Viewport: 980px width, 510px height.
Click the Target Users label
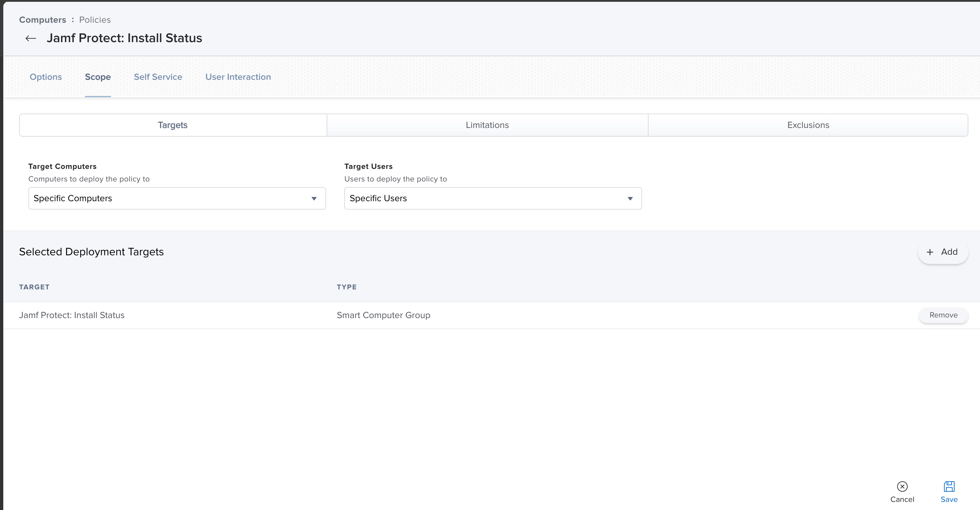coord(368,167)
